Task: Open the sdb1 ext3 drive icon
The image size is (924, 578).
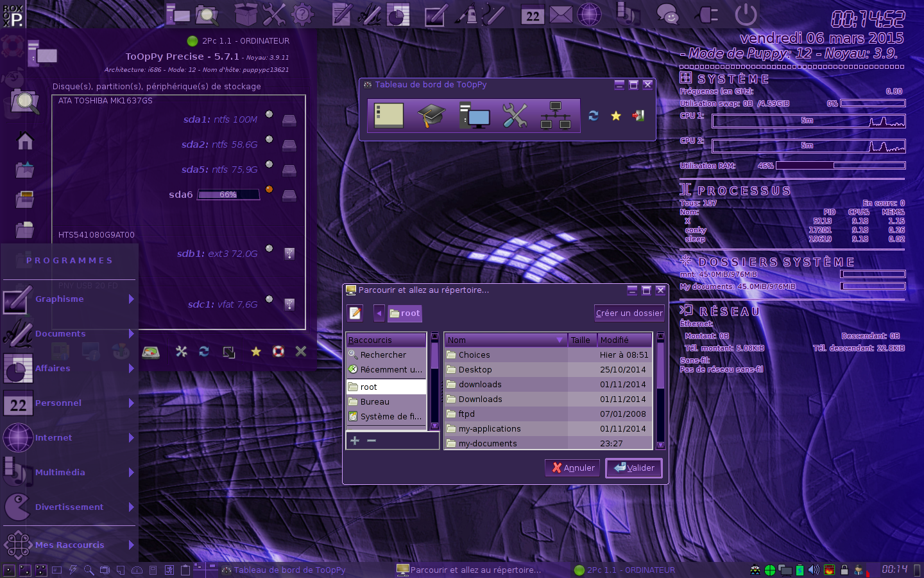Action: [289, 254]
